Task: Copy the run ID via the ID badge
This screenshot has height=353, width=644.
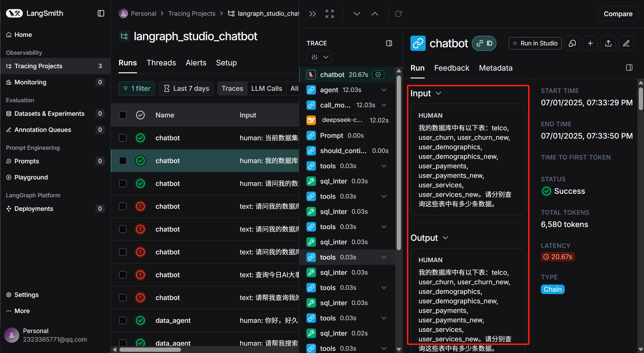Action: click(484, 43)
